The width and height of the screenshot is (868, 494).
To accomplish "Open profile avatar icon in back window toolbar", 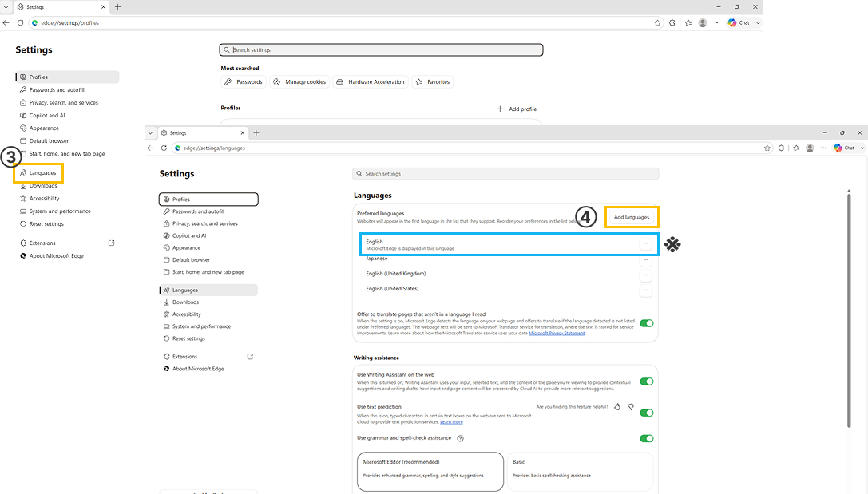I will (x=703, y=22).
